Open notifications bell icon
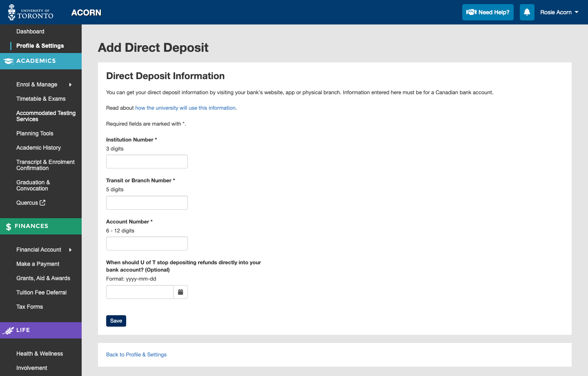 tap(527, 12)
